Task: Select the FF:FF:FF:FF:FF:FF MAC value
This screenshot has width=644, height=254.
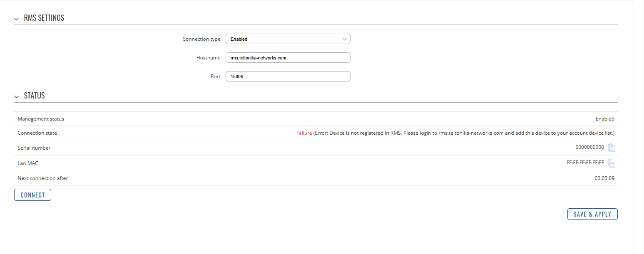Action: [585, 163]
